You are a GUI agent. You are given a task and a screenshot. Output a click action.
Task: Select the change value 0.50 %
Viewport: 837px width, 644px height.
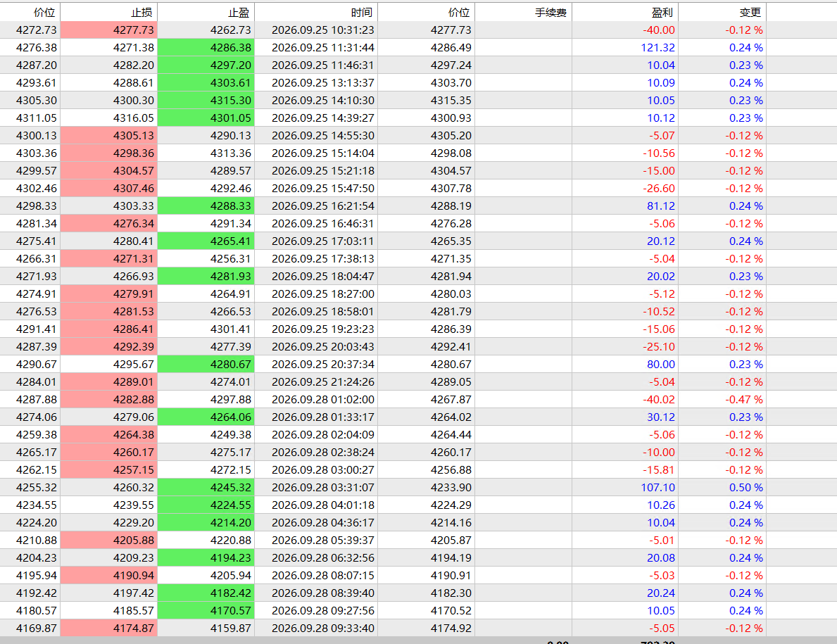pos(745,488)
